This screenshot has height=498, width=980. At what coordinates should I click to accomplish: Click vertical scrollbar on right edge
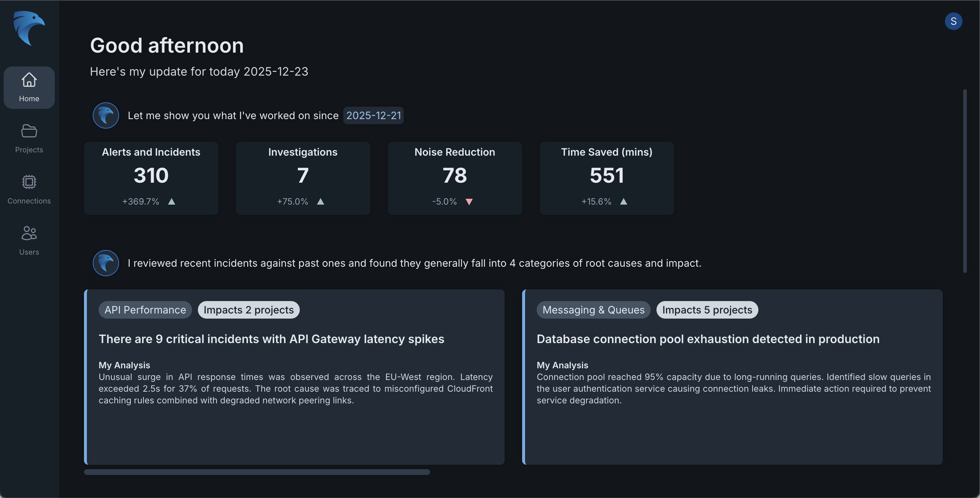point(965,181)
